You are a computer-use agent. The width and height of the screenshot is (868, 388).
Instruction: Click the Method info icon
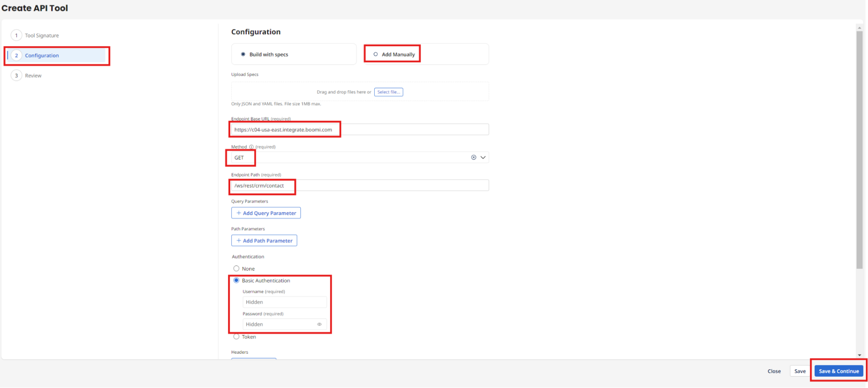tap(251, 147)
